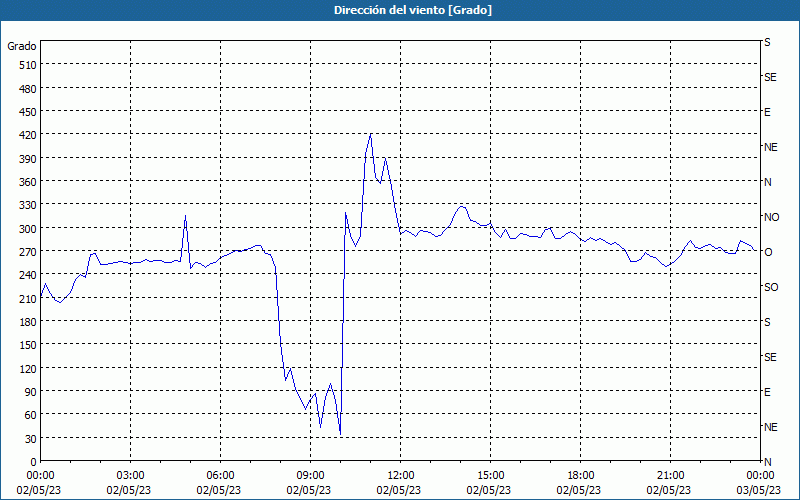The width and height of the screenshot is (800, 500).
Task: Click the 0 value on the degree axis
Action: click(34, 462)
